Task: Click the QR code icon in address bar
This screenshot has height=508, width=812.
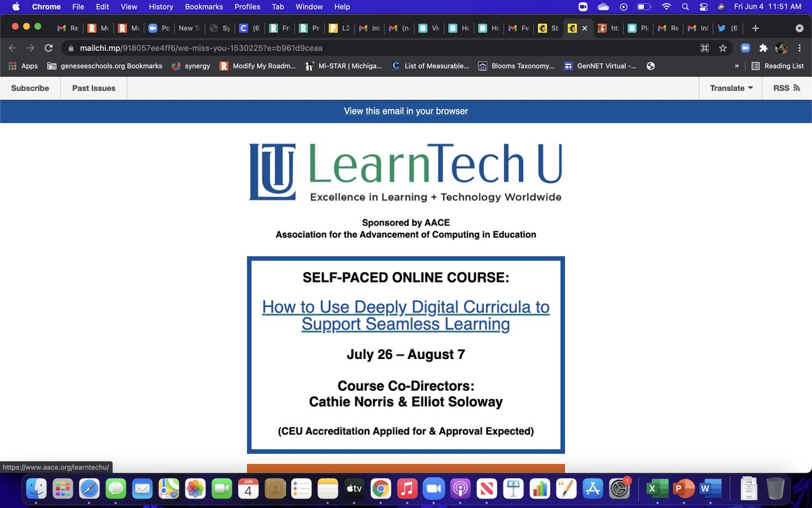Action: click(704, 48)
